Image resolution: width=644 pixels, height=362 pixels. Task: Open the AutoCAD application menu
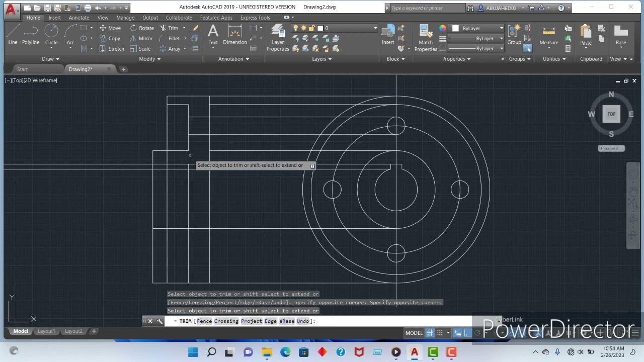(x=11, y=9)
